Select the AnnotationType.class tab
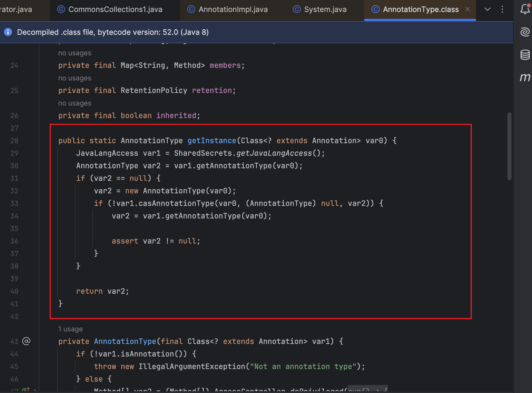Screen dimensions: 532x393 pyautogui.click(x=420, y=10)
